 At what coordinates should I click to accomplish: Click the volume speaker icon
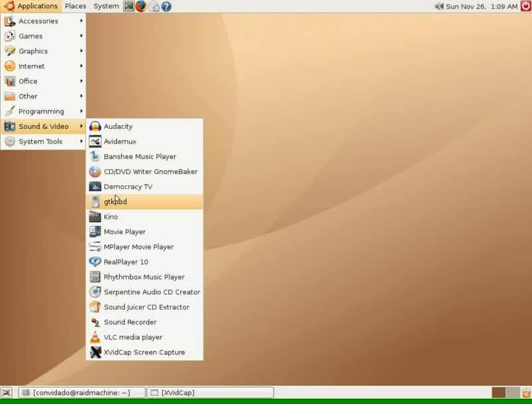click(440, 6)
